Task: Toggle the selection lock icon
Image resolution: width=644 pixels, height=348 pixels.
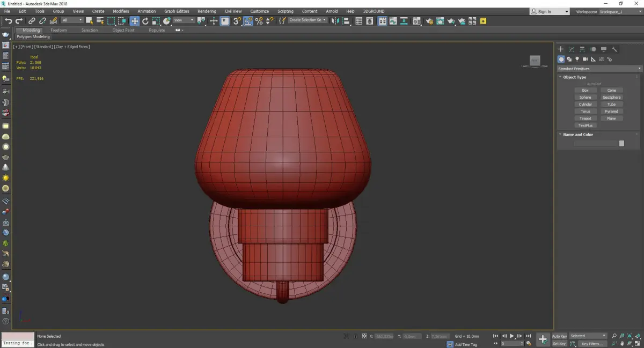Action: tap(355, 336)
